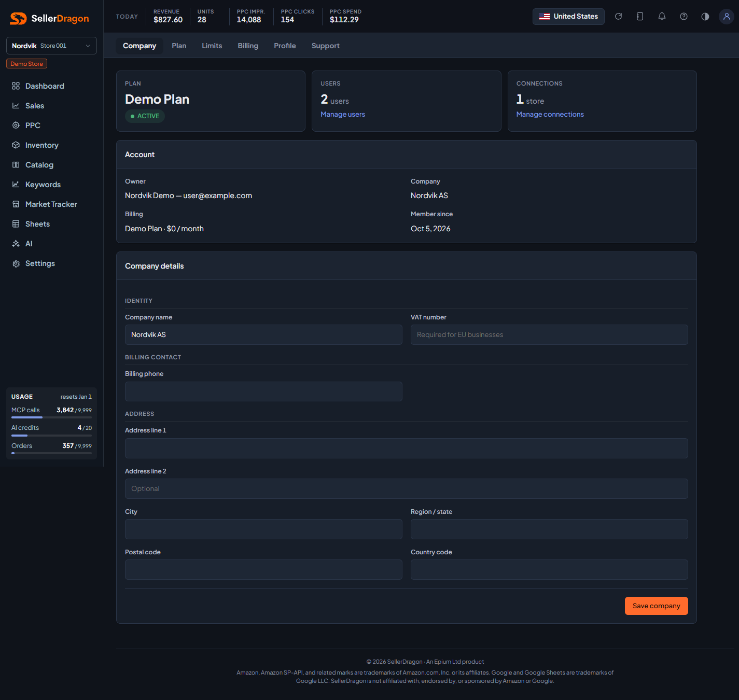
Task: Switch to the Plan tab
Action: point(179,46)
